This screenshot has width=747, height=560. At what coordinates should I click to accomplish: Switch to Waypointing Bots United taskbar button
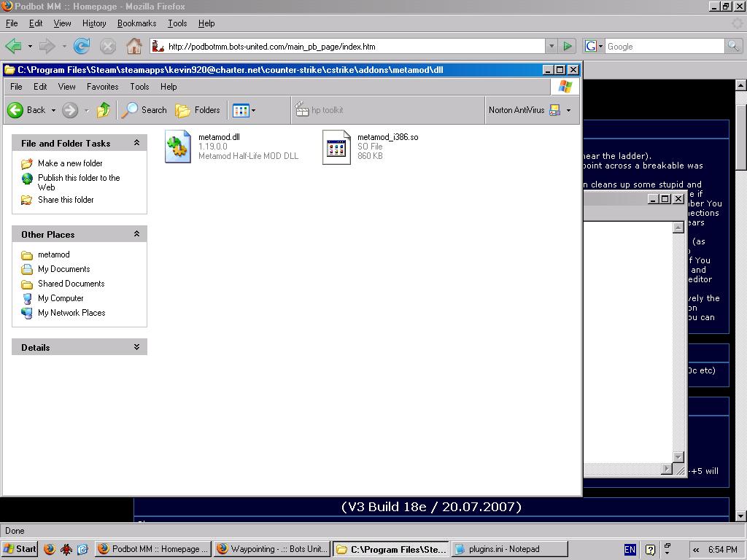click(x=271, y=549)
